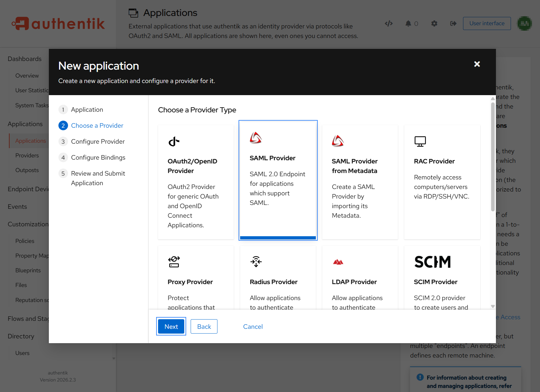This screenshot has width=540, height=392.
Task: Choose the RAC Provider card
Action: click(x=442, y=182)
